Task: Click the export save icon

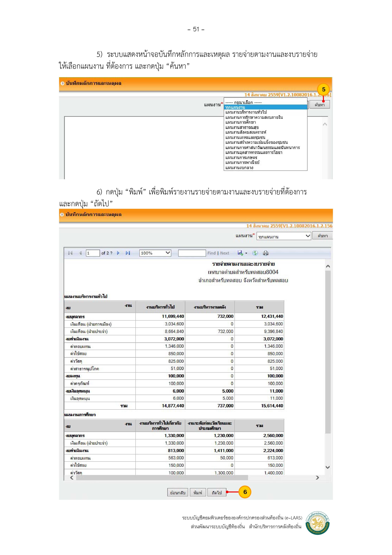Action: pos(240,253)
